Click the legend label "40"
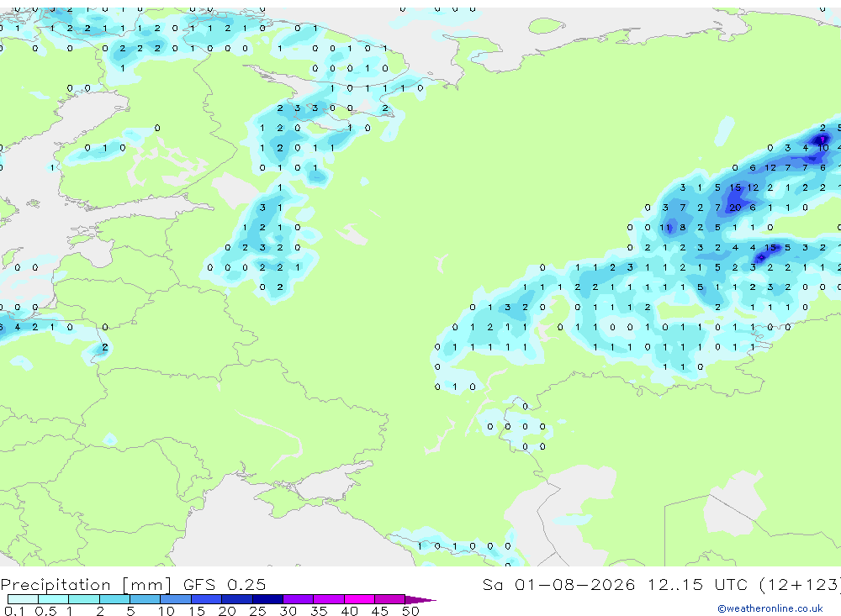The image size is (841, 616). [349, 611]
